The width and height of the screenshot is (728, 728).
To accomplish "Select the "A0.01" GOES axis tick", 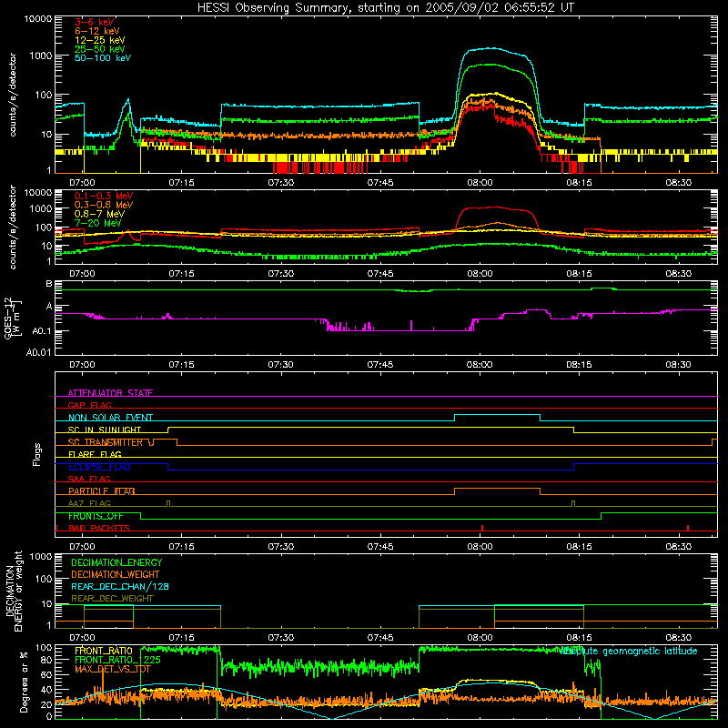I will pyautogui.click(x=38, y=353).
